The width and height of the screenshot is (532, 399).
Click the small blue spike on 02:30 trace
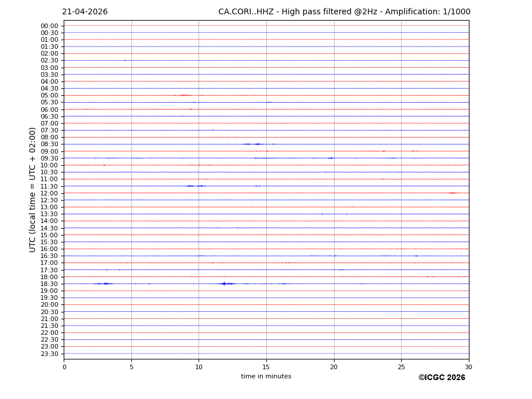[125, 60]
